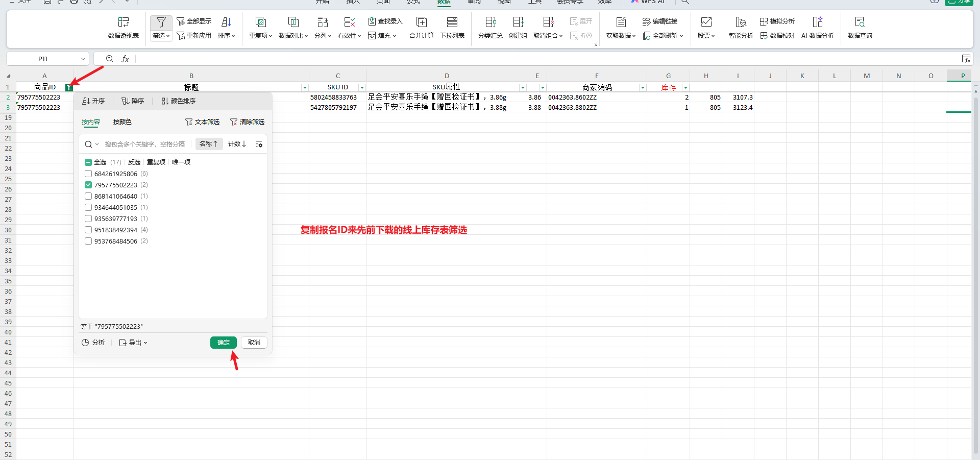Click the 分类汇总 subtotal icon
980x460 pixels.
[490, 22]
